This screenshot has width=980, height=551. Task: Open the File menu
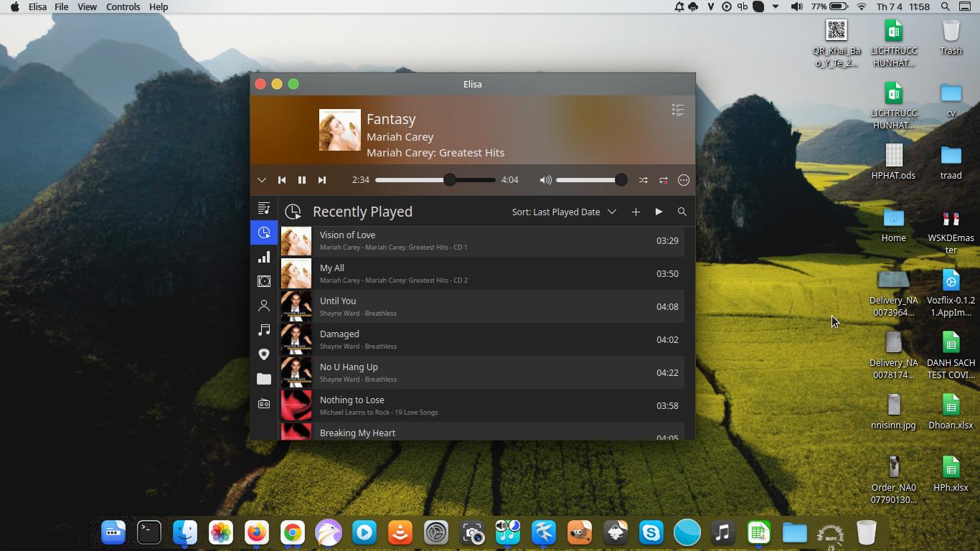62,6
